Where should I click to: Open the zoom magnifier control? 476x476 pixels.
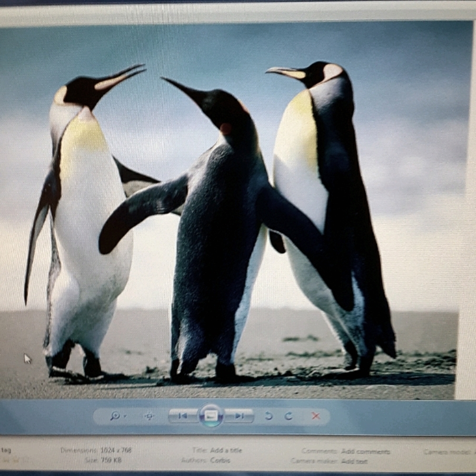click(115, 416)
